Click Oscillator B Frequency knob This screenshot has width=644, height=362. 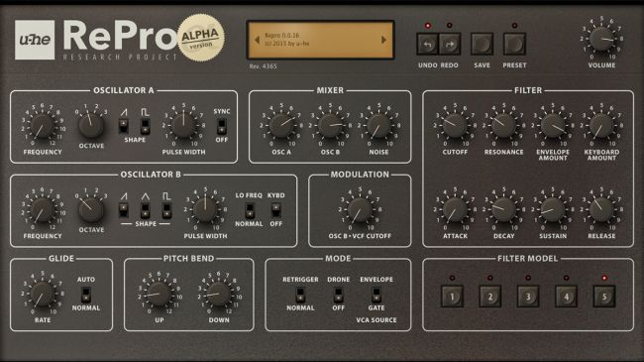click(43, 210)
